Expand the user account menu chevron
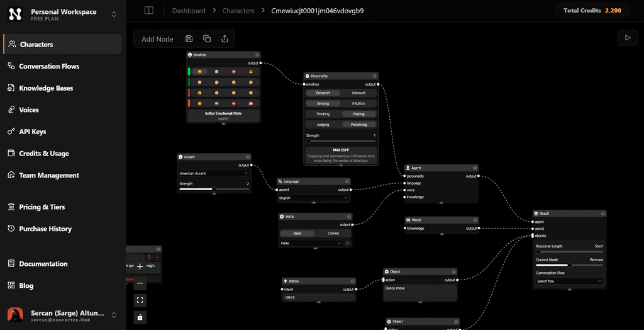 [x=114, y=315]
